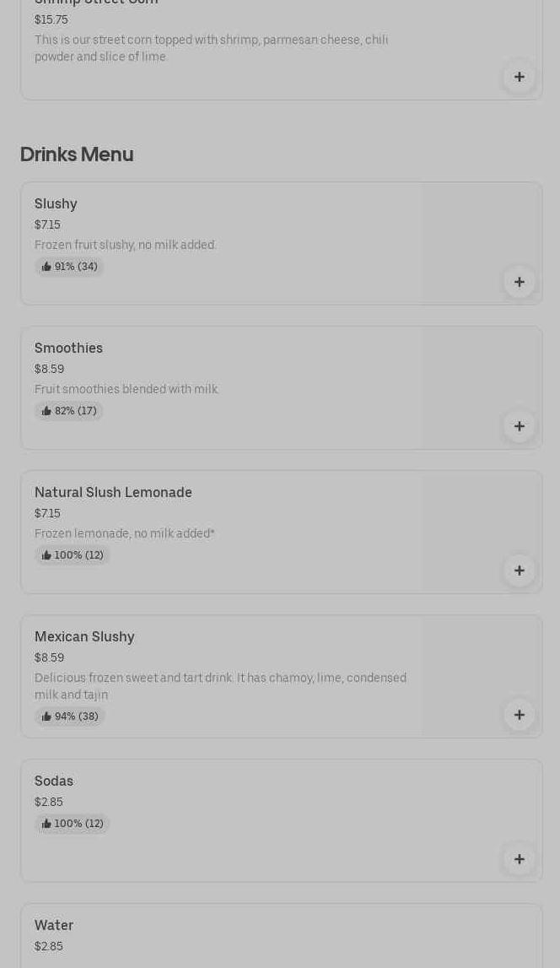Image resolution: width=560 pixels, height=968 pixels.
Task: Add Natural Slush Lemonade via plus icon
Action: tap(520, 571)
